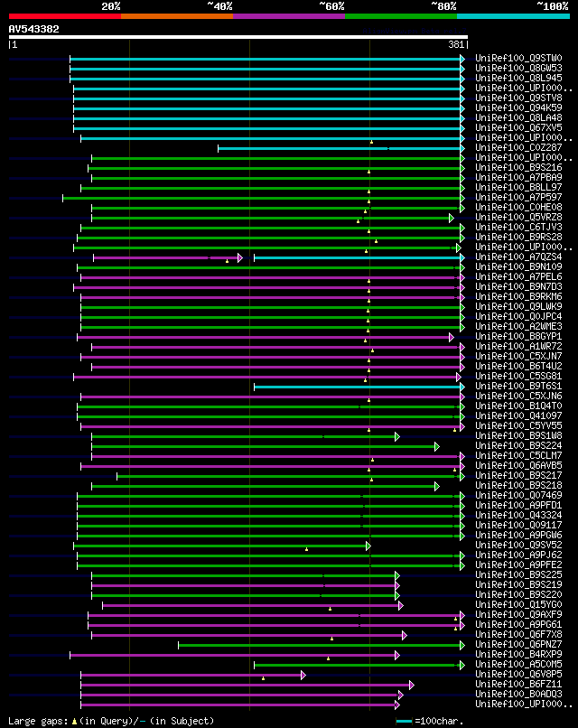Click hit label UniRef100_Q15YG0
Image resolution: width=578 pixels, height=728 pixels.
[518, 604]
